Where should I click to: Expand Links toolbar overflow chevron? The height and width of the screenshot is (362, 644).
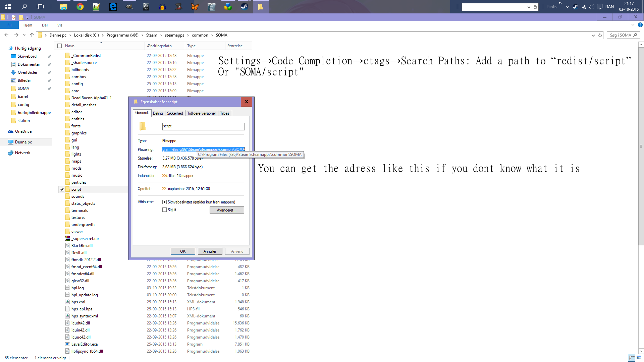tap(560, 3)
